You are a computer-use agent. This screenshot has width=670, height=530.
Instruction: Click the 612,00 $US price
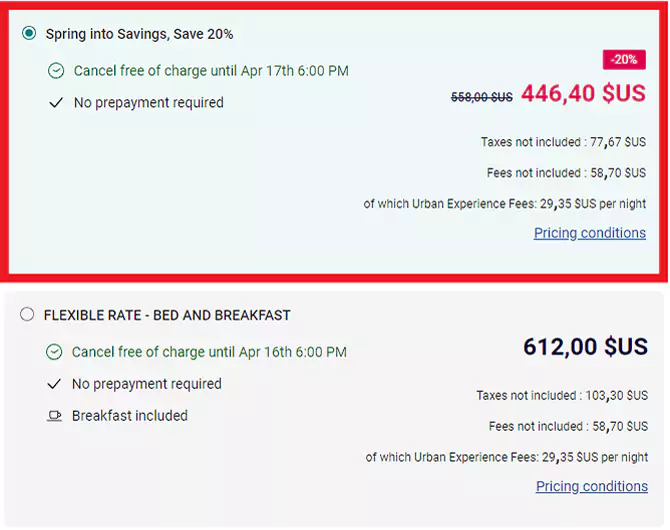(585, 347)
